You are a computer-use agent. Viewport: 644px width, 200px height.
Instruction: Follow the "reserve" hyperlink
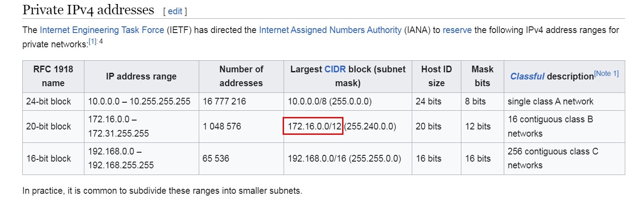(x=457, y=30)
